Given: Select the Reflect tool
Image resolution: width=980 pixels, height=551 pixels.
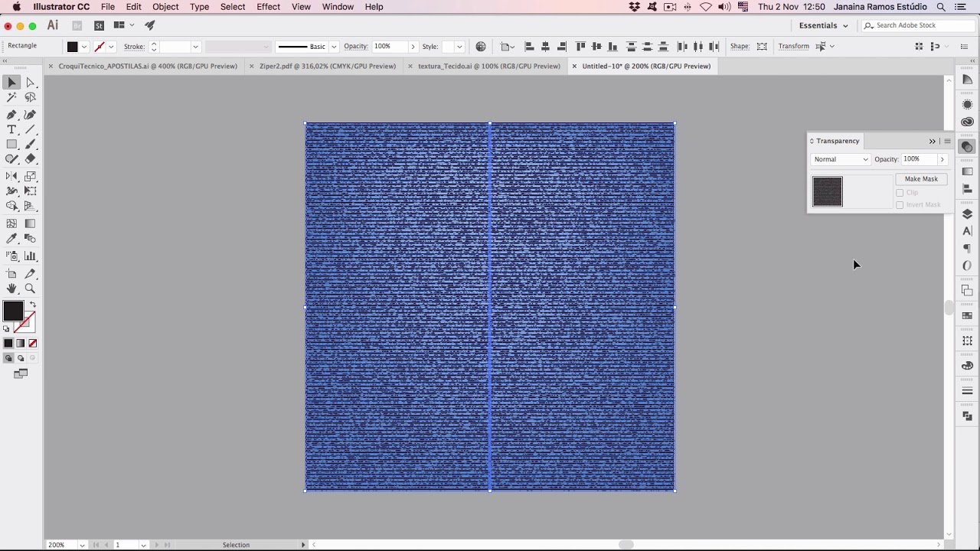Looking at the screenshot, I should pyautogui.click(x=11, y=176).
